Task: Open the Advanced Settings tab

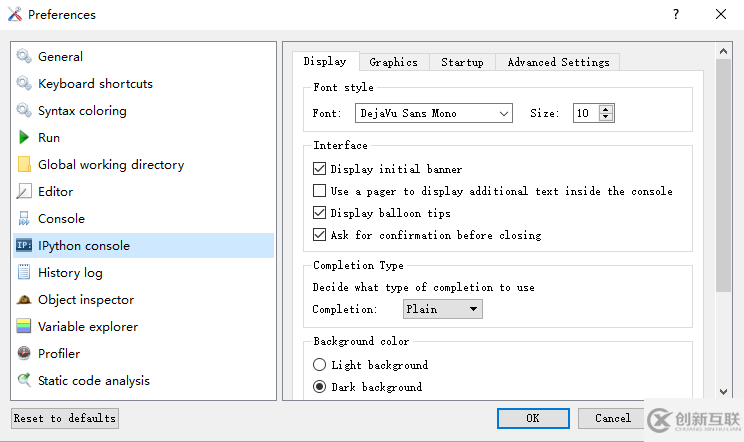Action: point(558,62)
